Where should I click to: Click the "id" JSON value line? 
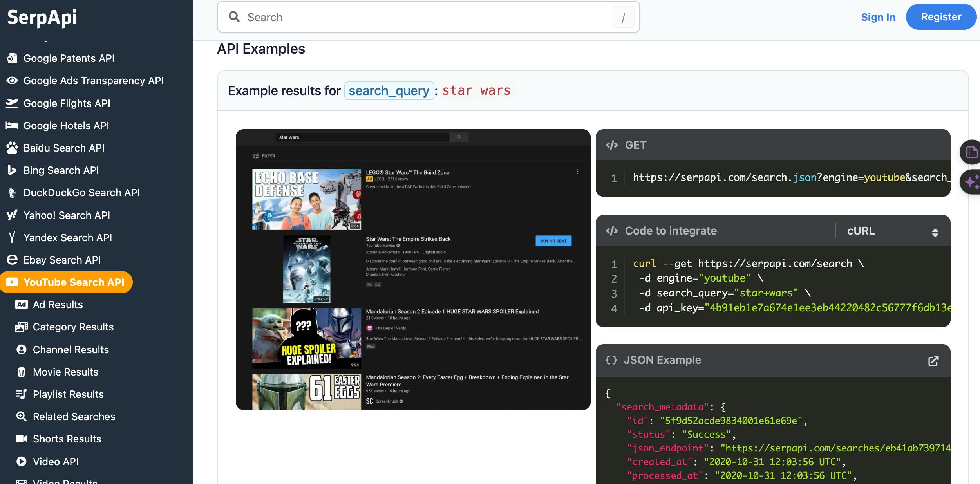click(717, 421)
